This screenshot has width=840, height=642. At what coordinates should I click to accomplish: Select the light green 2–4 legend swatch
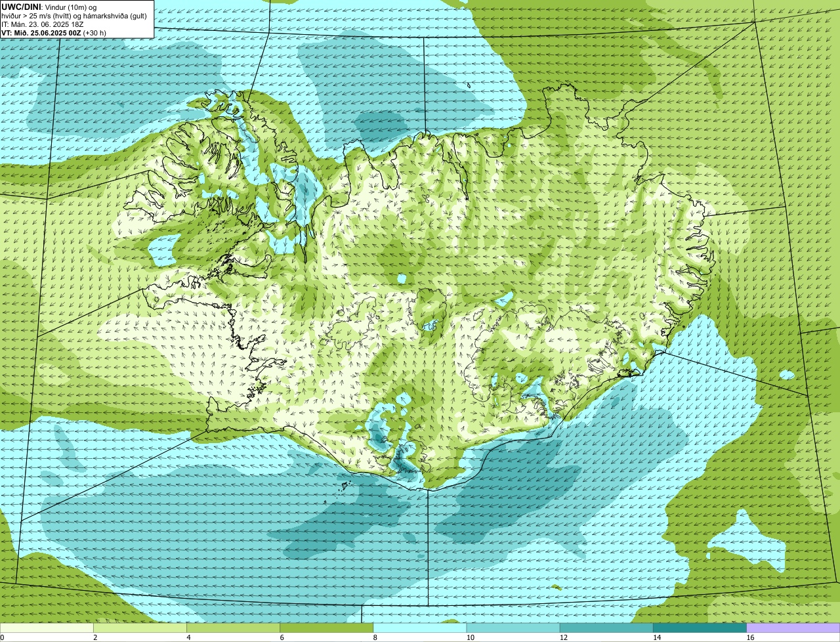click(x=141, y=628)
